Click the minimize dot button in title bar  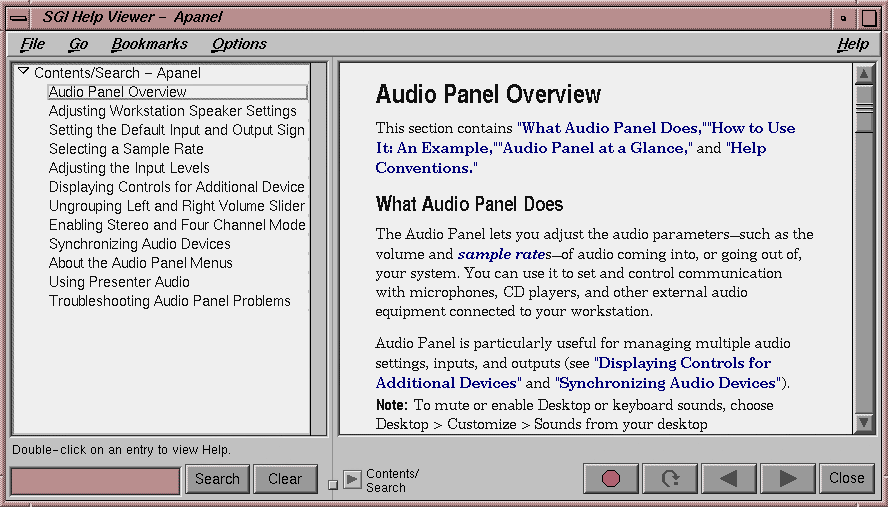[843, 18]
